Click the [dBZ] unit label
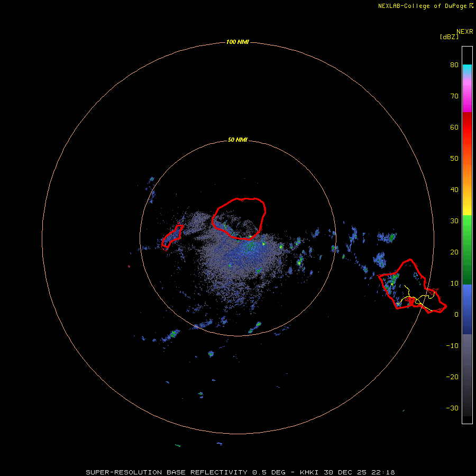Screen dimensions: 476x476 [x=449, y=37]
